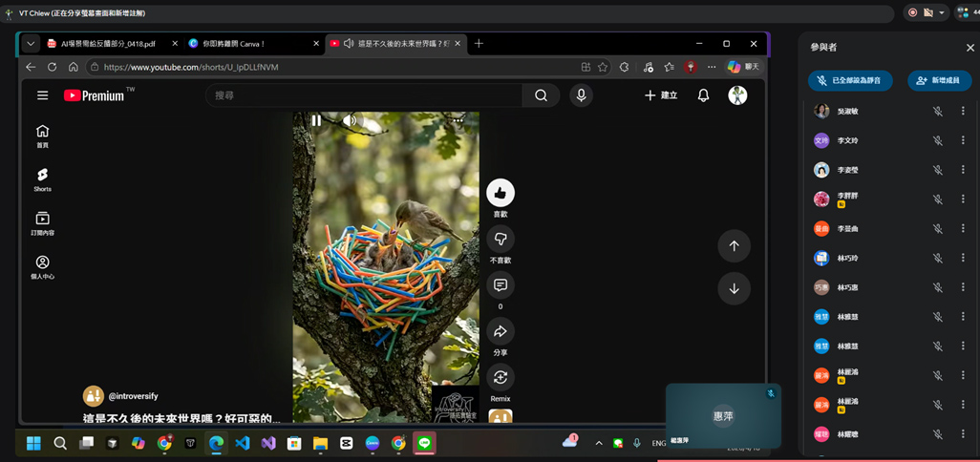Image resolution: width=980 pixels, height=462 pixels.
Task: Expand the browser tab list chevron
Action: [31, 44]
